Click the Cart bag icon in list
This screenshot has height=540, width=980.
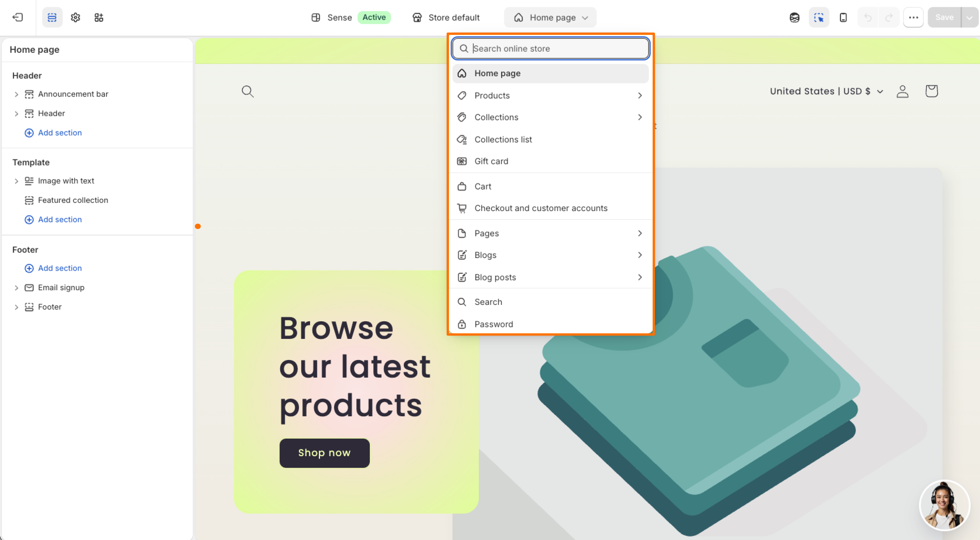click(x=462, y=187)
